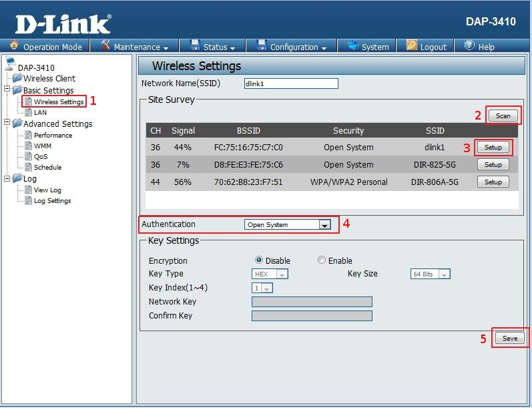Save the wireless settings
Image resolution: width=532 pixels, height=408 pixels.
tap(510, 338)
